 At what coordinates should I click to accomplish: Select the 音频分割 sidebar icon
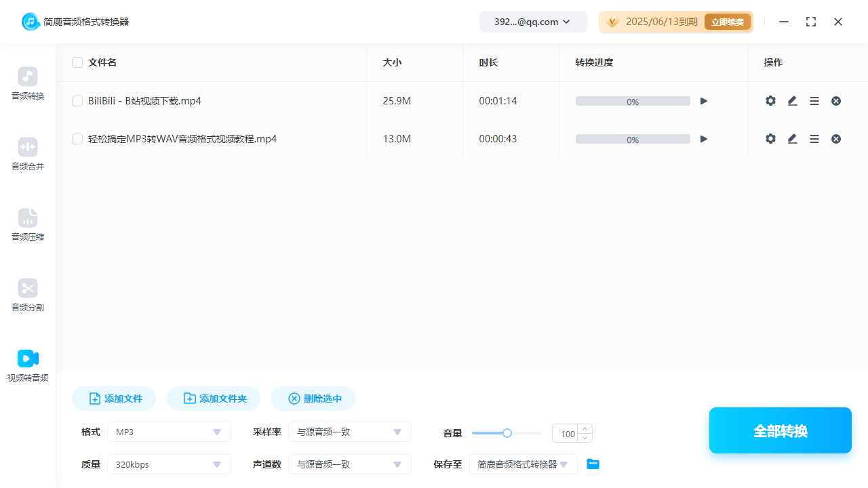pyautogui.click(x=27, y=296)
